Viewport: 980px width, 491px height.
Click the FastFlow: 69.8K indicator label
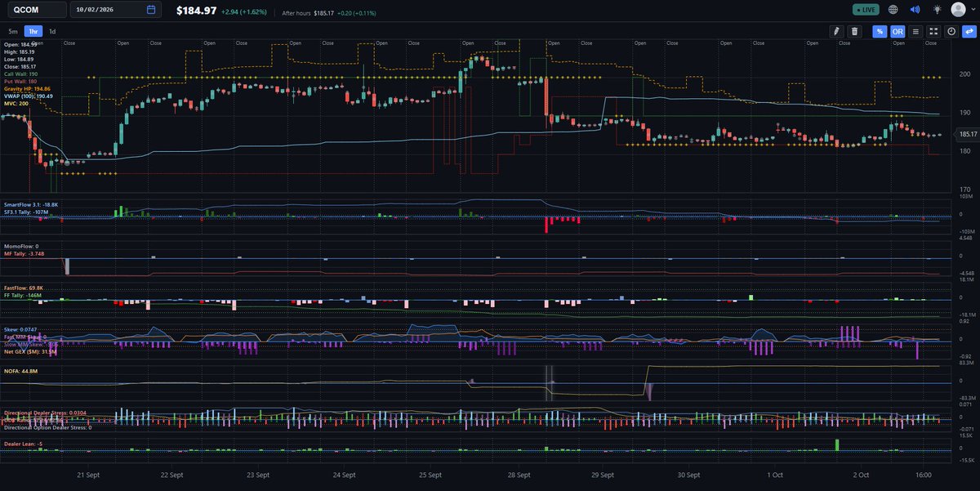pyautogui.click(x=24, y=288)
